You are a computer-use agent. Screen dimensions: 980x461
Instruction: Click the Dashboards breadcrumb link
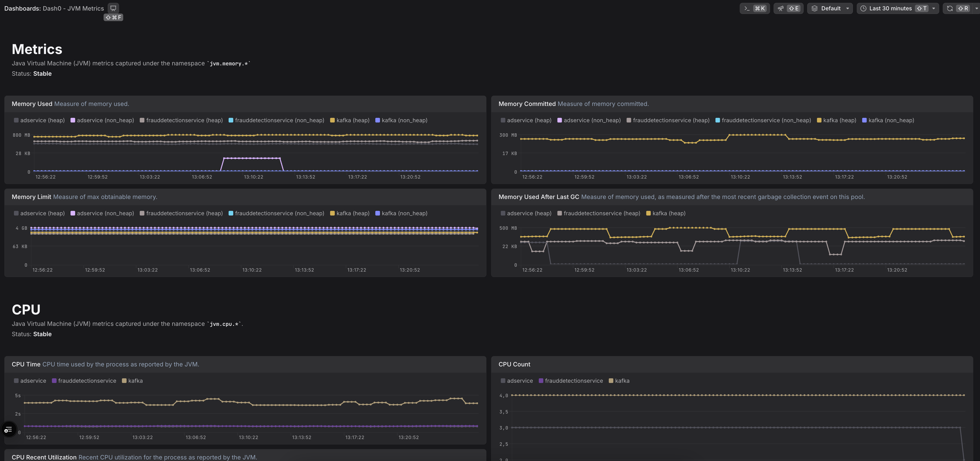(x=22, y=8)
